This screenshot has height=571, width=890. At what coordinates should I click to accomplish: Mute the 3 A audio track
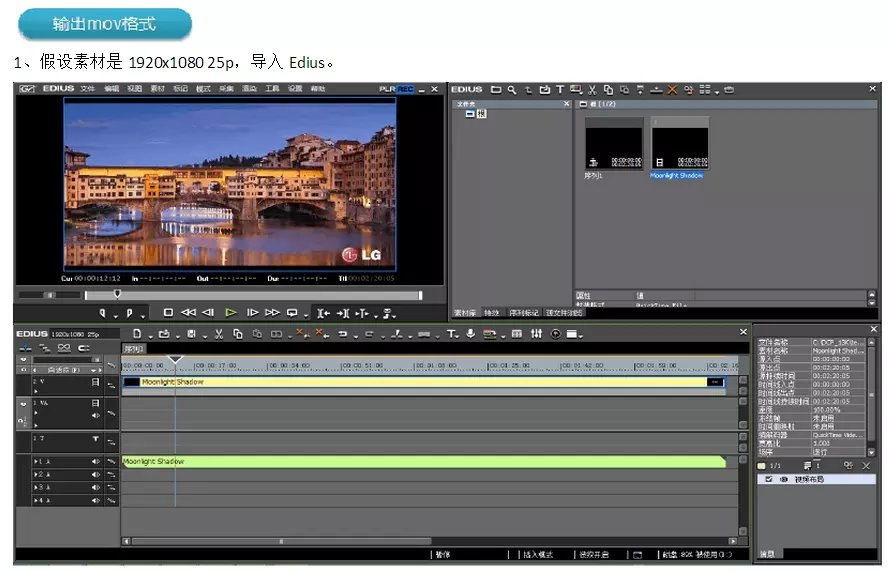[x=95, y=488]
